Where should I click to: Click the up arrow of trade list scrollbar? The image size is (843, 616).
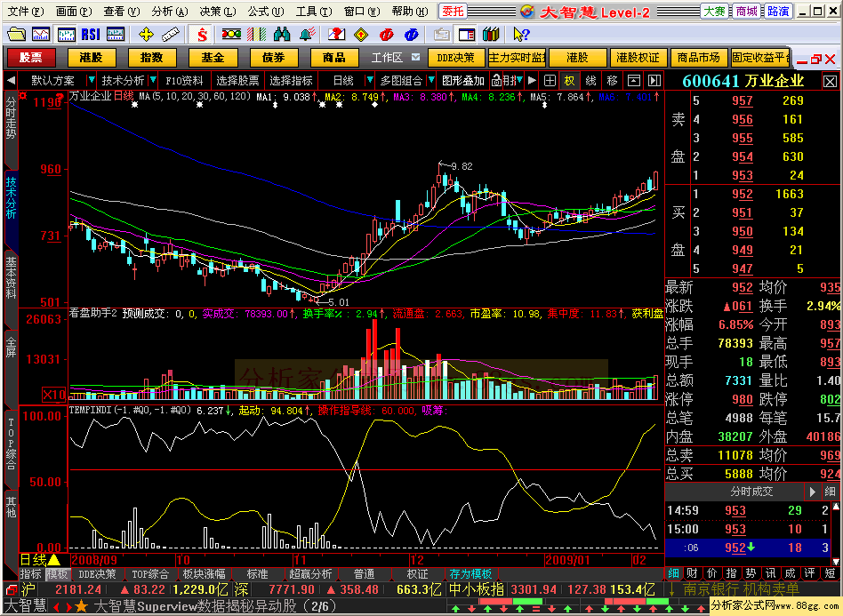(x=836, y=506)
